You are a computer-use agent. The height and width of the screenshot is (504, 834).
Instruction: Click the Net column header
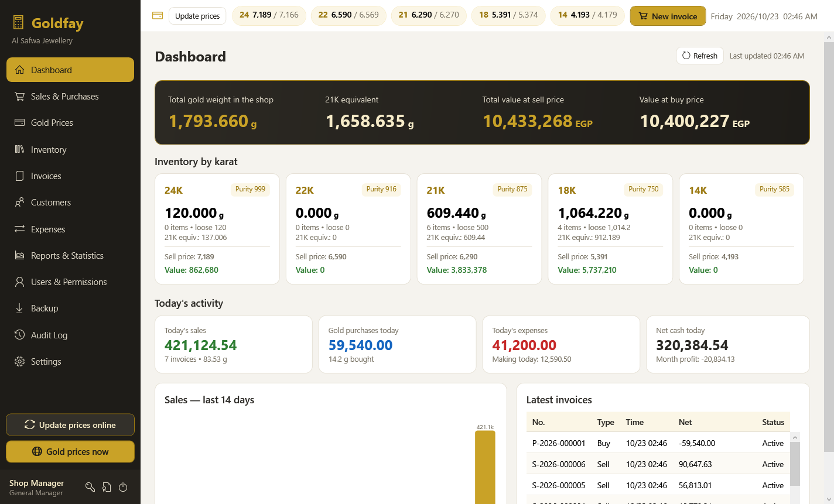tap(685, 422)
